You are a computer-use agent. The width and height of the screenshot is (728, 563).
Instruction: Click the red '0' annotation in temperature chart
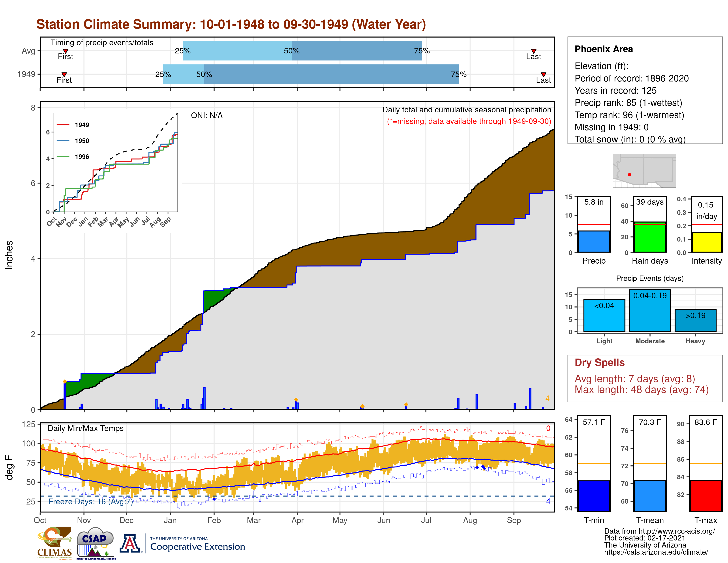coord(548,428)
